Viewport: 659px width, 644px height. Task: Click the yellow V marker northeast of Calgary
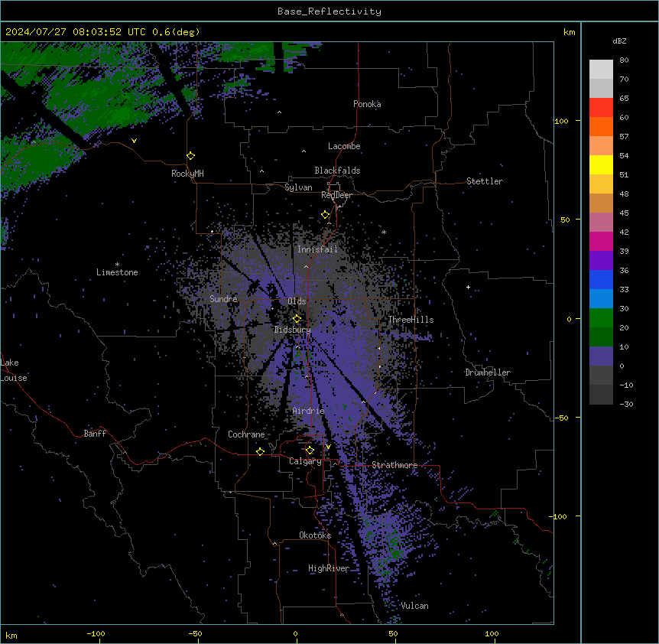(328, 447)
